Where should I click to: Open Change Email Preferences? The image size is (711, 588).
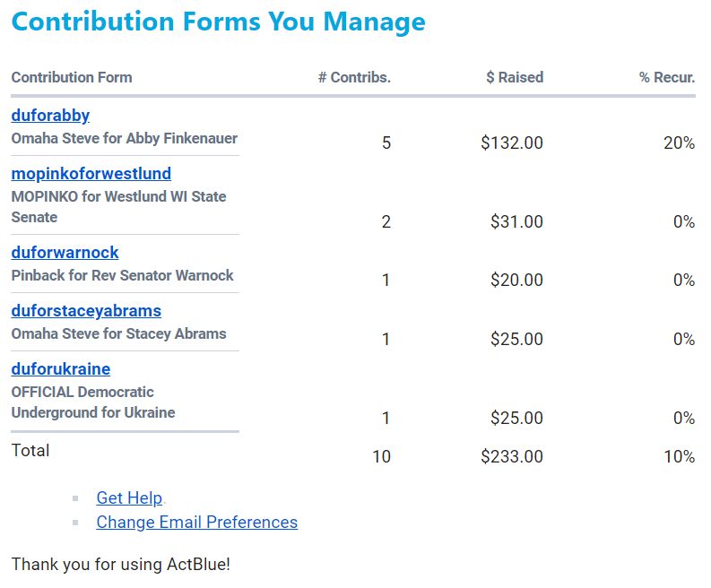coord(196,523)
